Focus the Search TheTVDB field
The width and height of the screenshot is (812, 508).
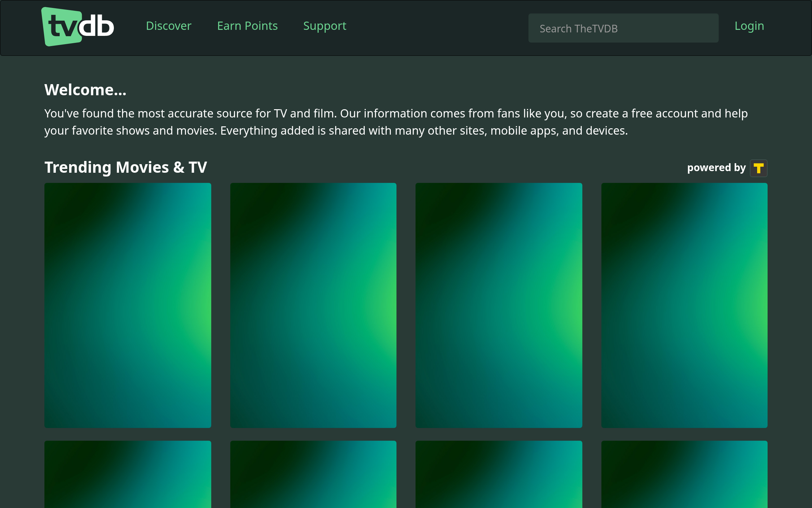tap(623, 28)
